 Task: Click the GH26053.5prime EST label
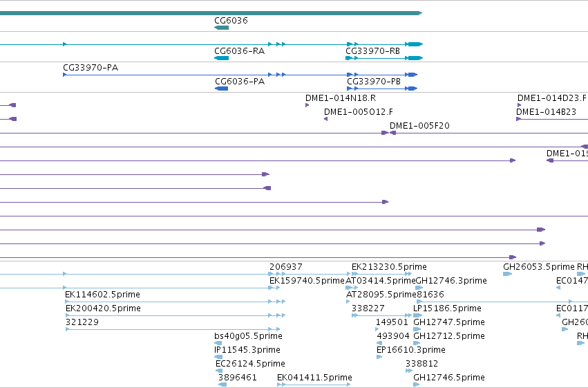pyautogui.click(x=538, y=267)
